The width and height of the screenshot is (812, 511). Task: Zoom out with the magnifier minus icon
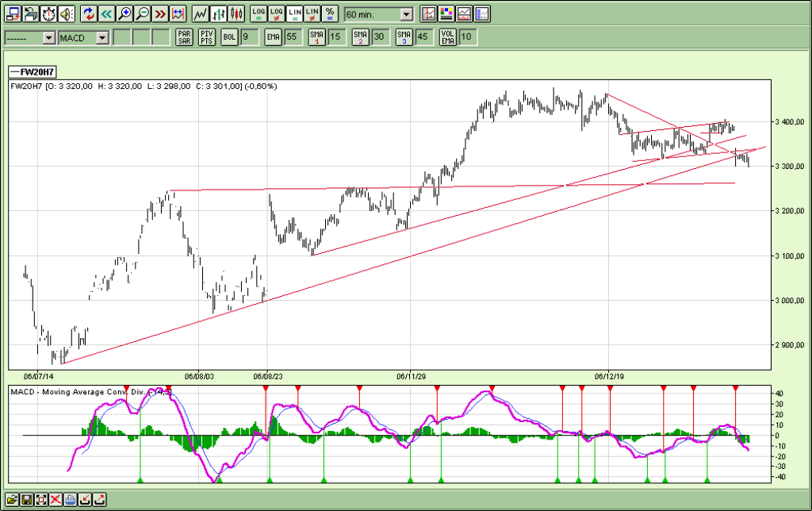coord(142,13)
